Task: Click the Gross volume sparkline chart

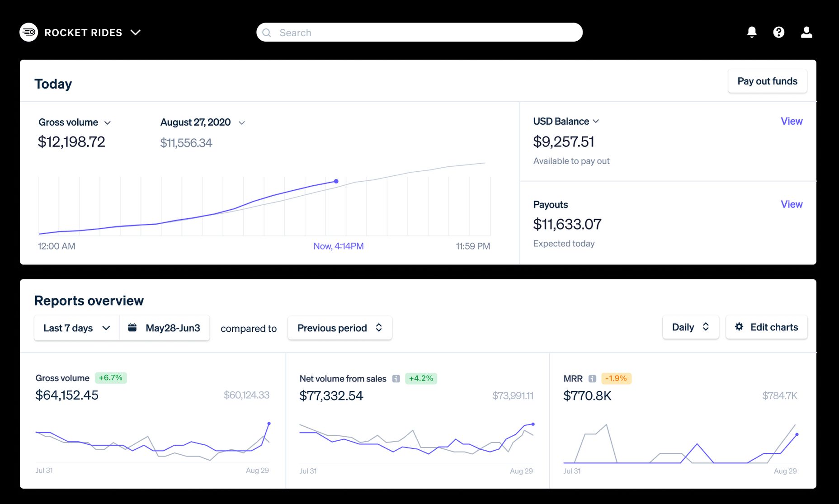Action: 152,441
